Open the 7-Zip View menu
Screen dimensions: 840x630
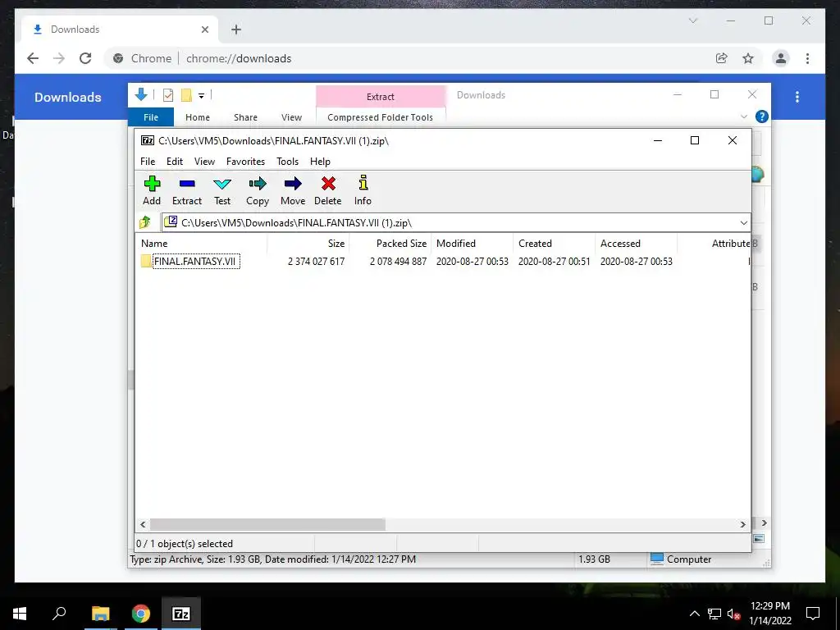(204, 162)
